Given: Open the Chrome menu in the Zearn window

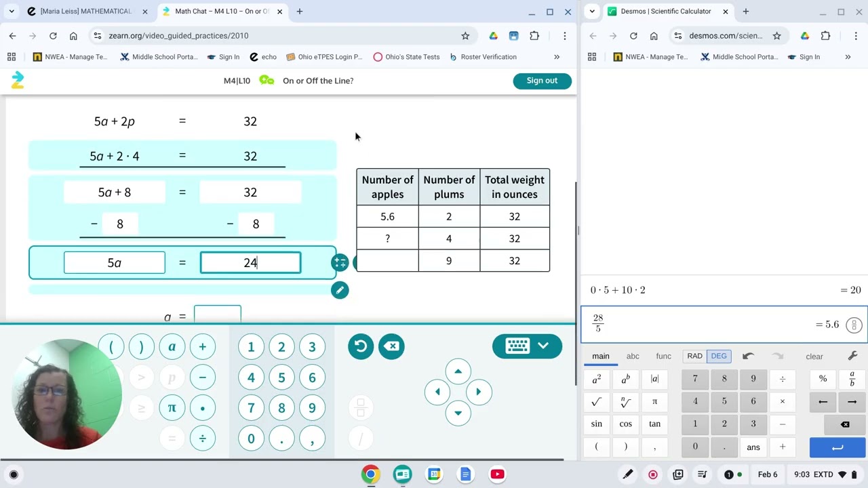Looking at the screenshot, I should pyautogui.click(x=565, y=36).
